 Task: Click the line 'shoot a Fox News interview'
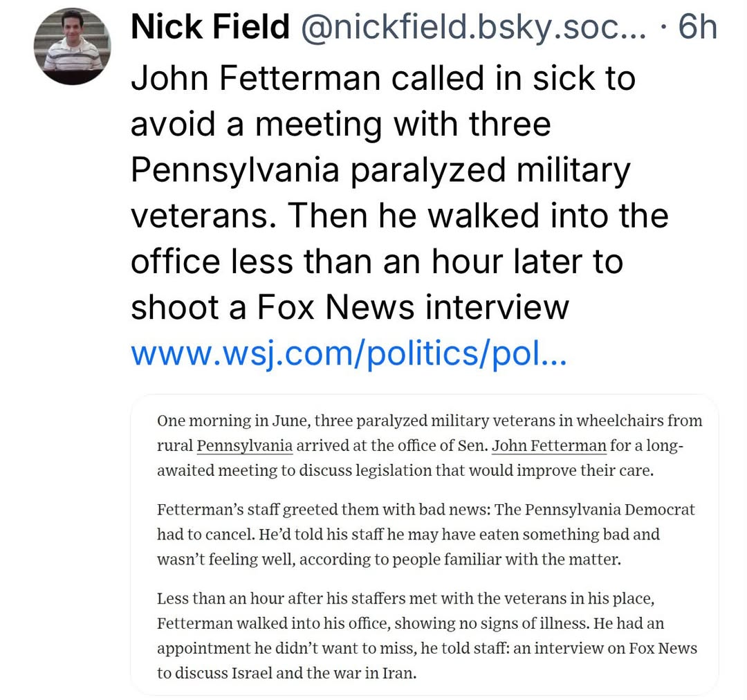(x=350, y=307)
